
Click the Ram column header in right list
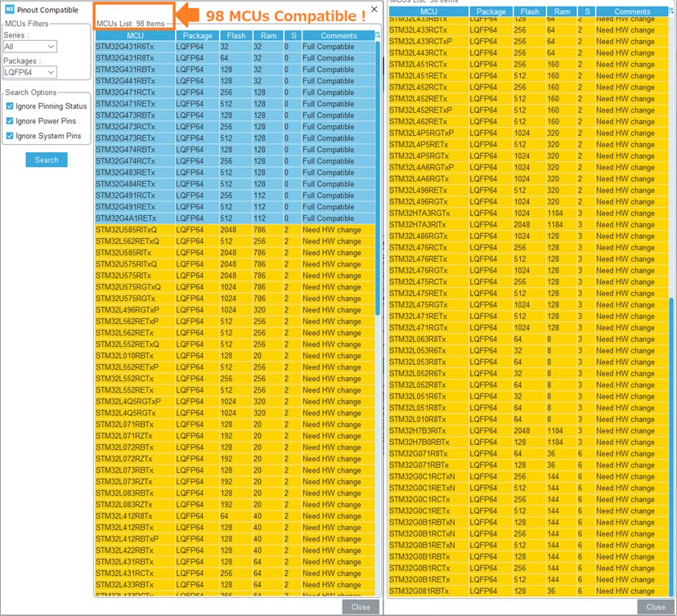[562, 11]
